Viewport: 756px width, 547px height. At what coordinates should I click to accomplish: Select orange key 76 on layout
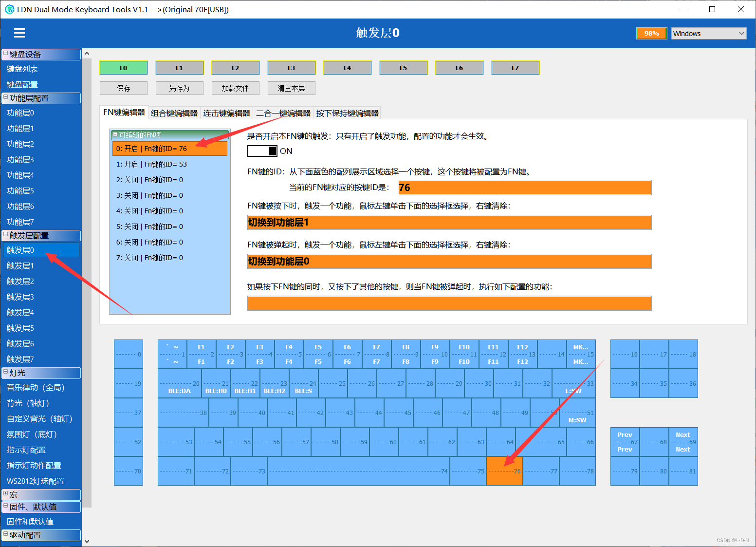pos(504,471)
